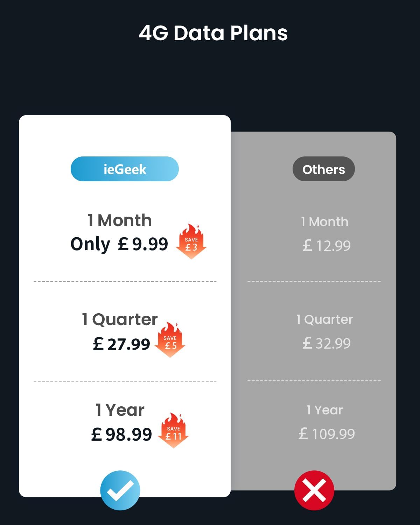This screenshot has height=525, width=420.
Task: Click the £27.99 quarterly price
Action: 121,344
